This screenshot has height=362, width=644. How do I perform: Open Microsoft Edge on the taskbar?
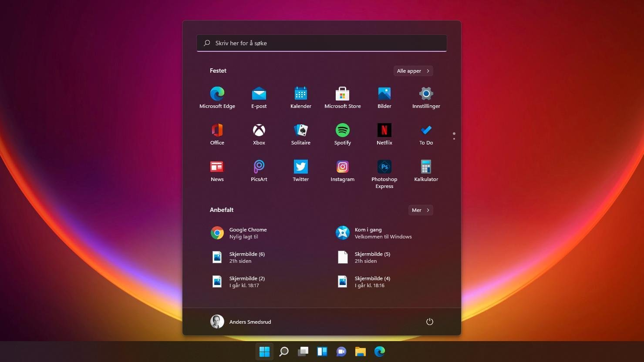(380, 352)
